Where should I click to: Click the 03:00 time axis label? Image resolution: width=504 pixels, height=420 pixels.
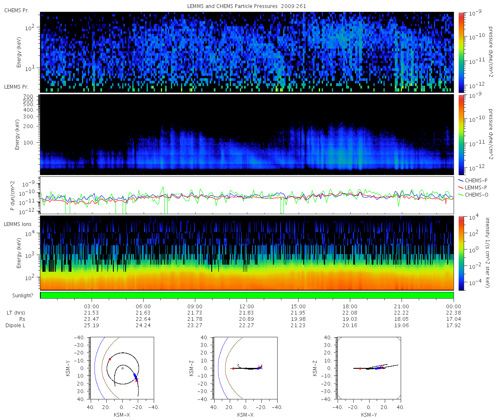coord(92,306)
